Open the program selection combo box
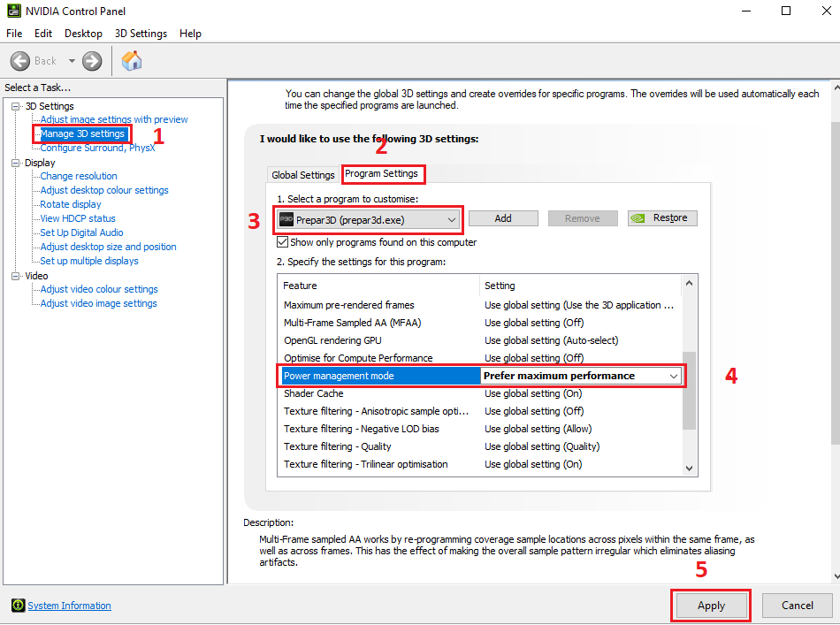Image resolution: width=840 pixels, height=625 pixels. coord(369,219)
